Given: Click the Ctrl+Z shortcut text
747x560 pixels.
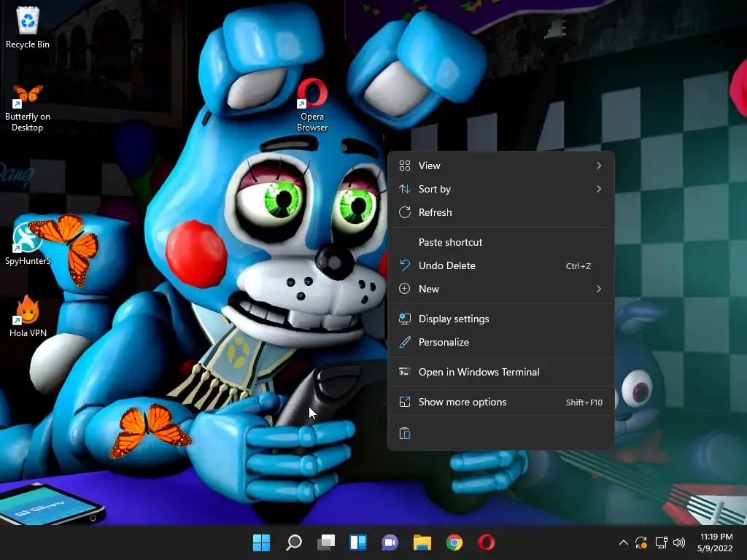Looking at the screenshot, I should (x=578, y=266).
